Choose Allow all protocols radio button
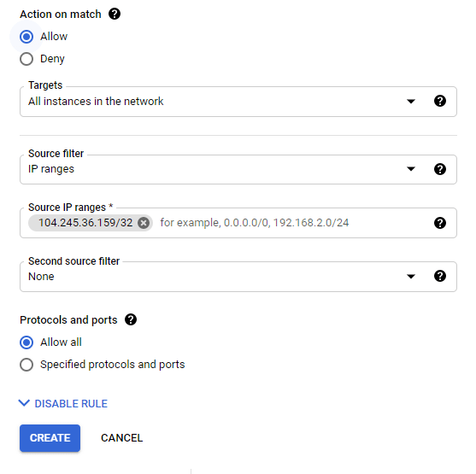Viewport: 476px width, 474px height. coord(26,342)
